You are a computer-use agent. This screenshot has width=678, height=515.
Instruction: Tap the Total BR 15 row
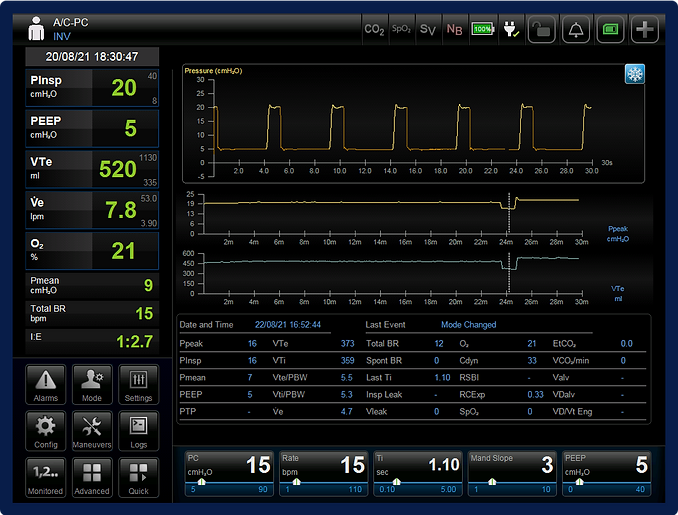pyautogui.click(x=92, y=313)
